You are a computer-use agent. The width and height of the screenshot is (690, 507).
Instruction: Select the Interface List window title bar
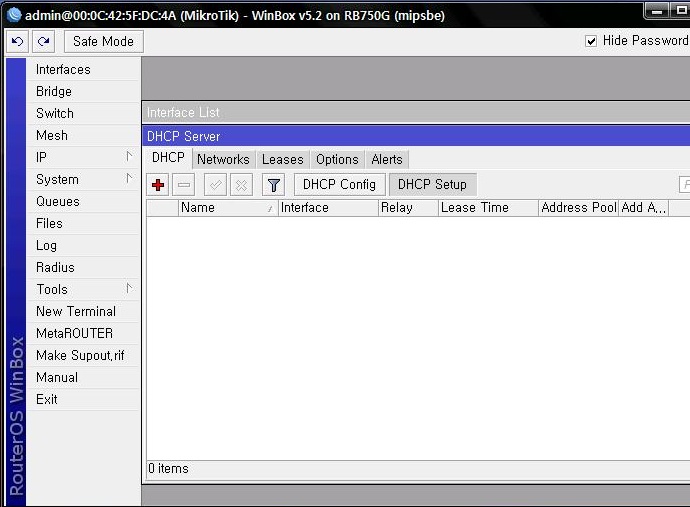416,112
